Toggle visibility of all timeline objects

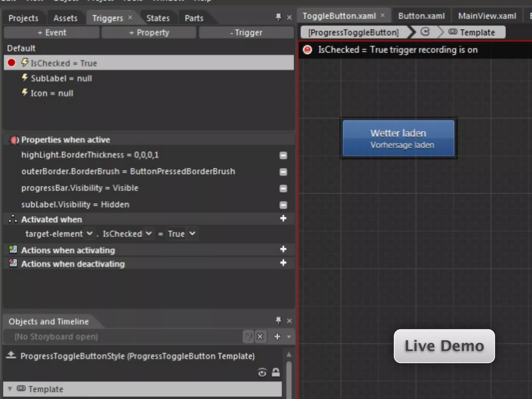click(x=262, y=373)
